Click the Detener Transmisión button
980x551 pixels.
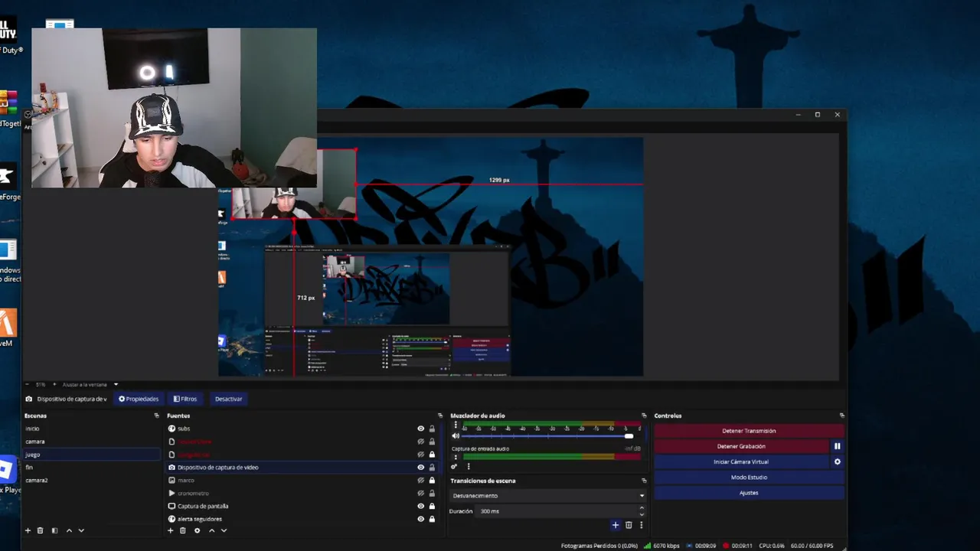coord(748,431)
